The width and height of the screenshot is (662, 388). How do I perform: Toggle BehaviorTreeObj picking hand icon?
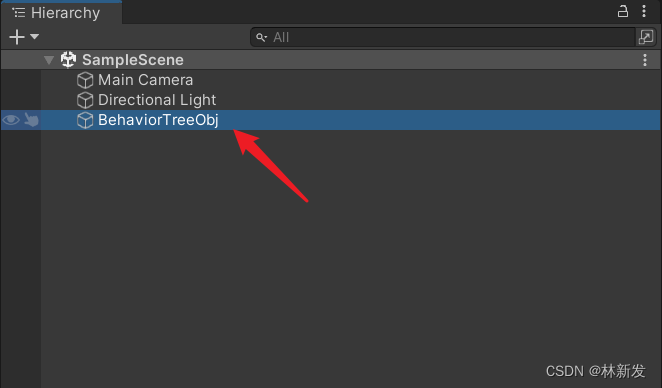(31, 120)
